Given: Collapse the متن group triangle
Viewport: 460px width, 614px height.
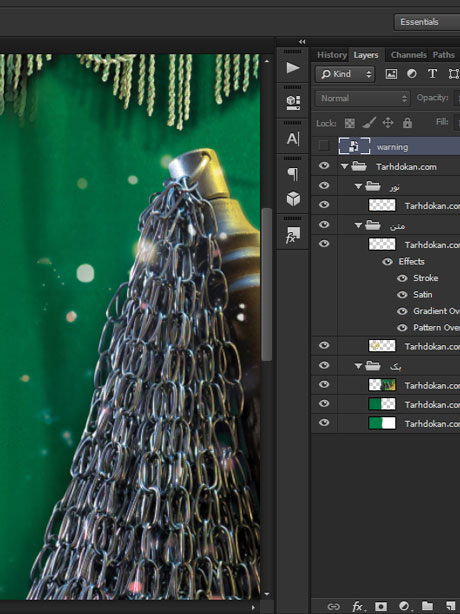Looking at the screenshot, I should 358,225.
